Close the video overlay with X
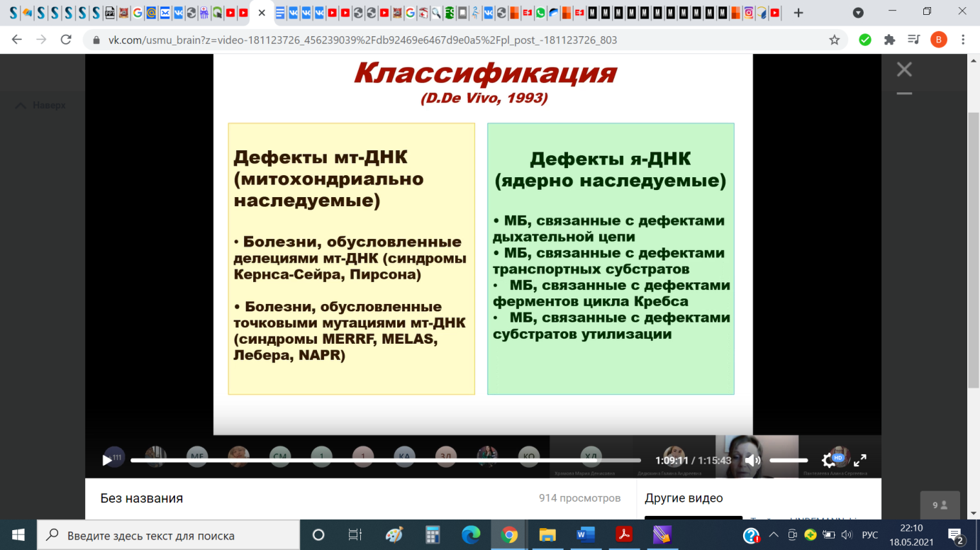 (904, 69)
